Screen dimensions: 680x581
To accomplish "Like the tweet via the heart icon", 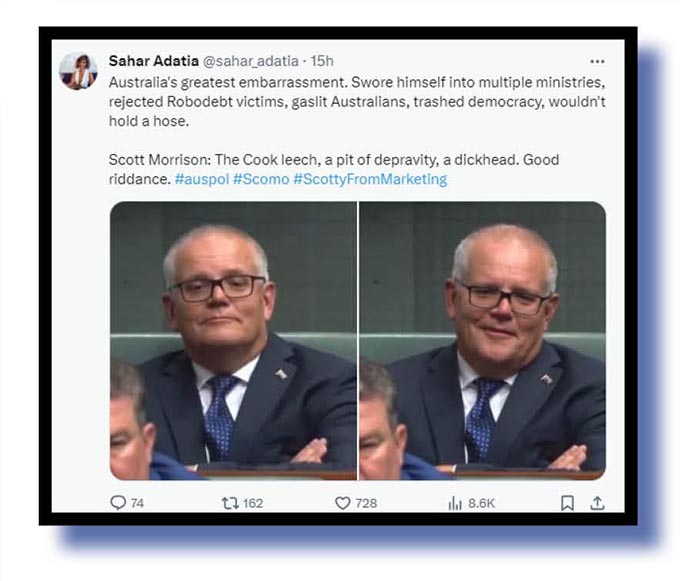I will point(343,503).
